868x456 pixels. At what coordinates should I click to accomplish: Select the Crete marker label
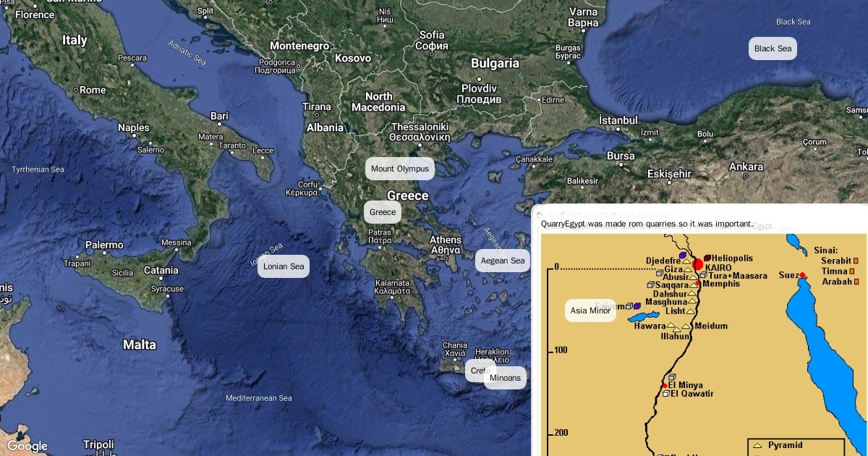[479, 371]
